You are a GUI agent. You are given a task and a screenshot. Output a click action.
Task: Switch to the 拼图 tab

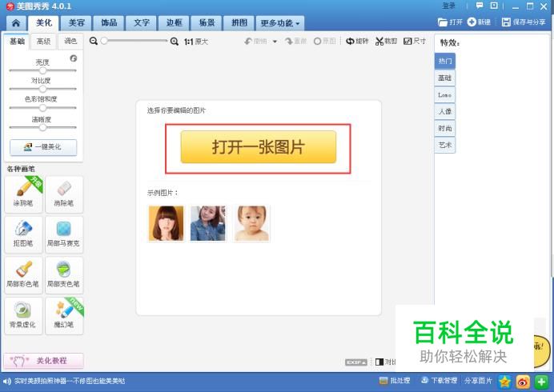[239, 23]
